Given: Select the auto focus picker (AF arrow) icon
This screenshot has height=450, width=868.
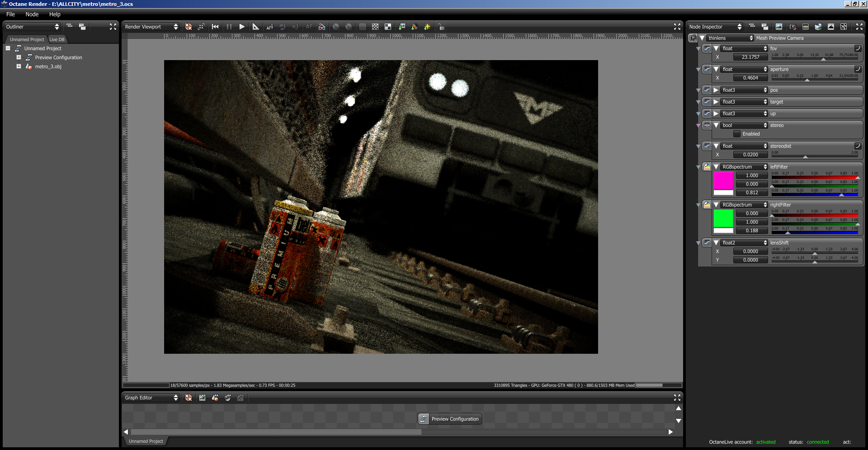Looking at the screenshot, I should coord(269,27).
